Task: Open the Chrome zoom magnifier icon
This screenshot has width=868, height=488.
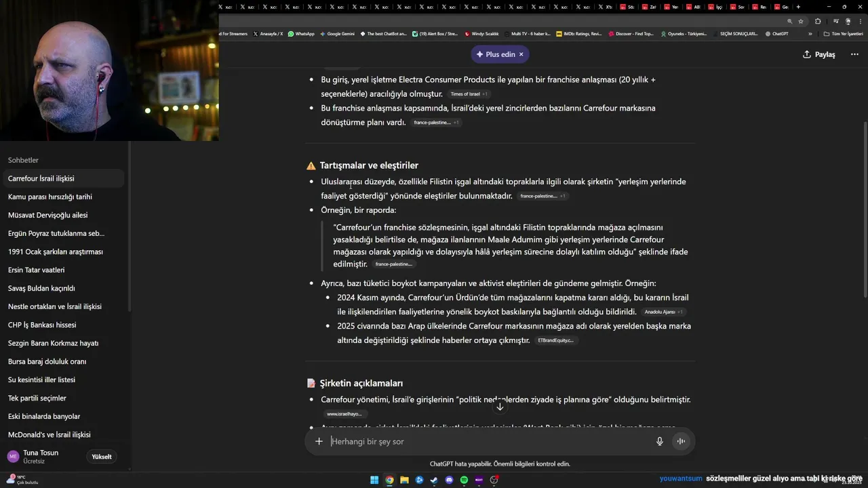Action: [790, 21]
